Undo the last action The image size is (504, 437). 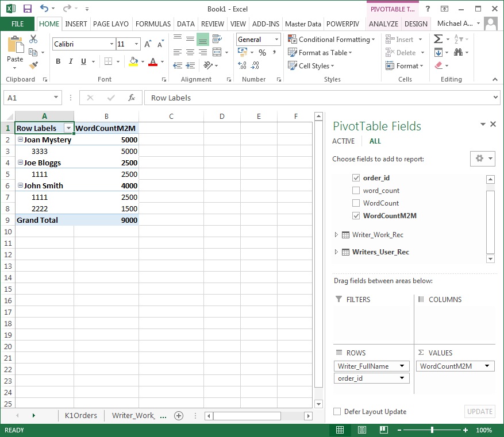point(44,9)
